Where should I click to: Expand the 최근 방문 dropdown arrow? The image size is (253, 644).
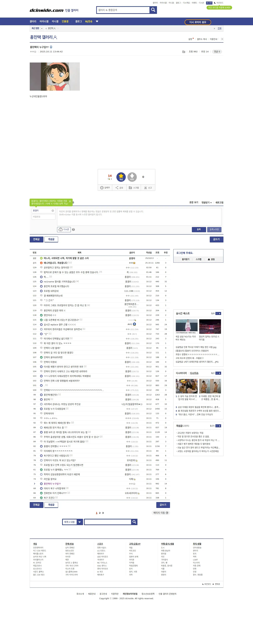42,28
